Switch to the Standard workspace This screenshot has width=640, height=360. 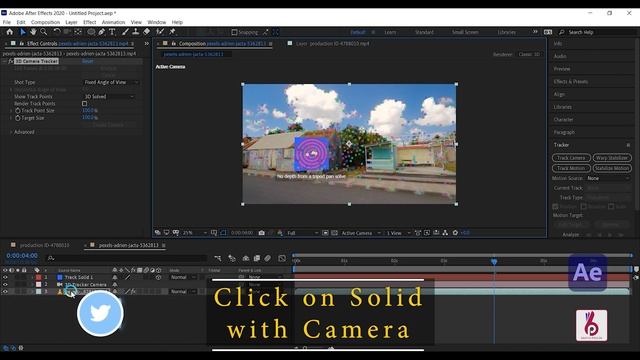[424, 32]
